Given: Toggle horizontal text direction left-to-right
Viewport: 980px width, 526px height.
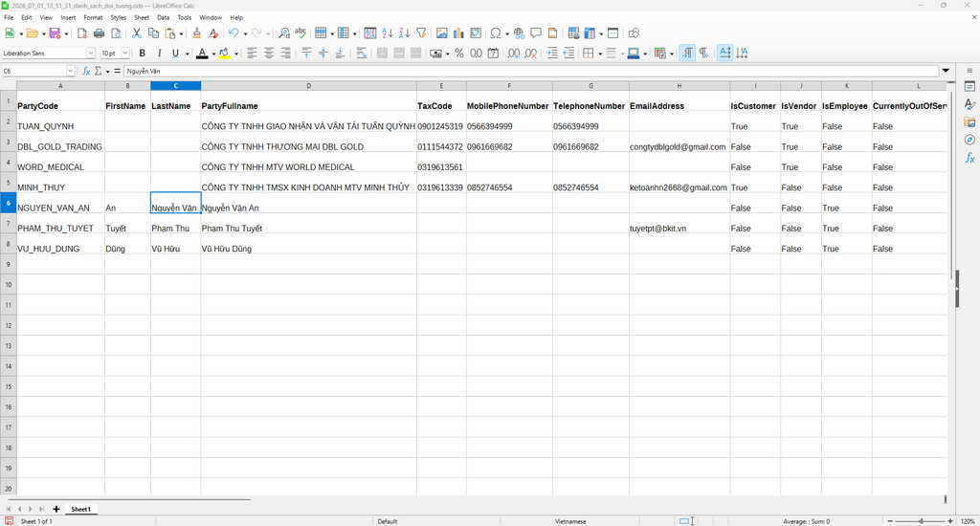Looking at the screenshot, I should [x=725, y=54].
